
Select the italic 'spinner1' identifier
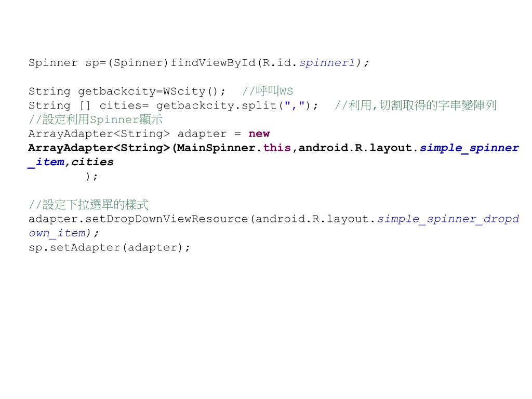(327, 63)
